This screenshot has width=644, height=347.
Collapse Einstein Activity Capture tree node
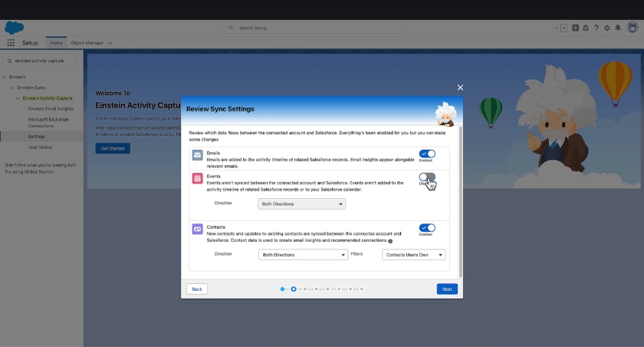coord(18,98)
